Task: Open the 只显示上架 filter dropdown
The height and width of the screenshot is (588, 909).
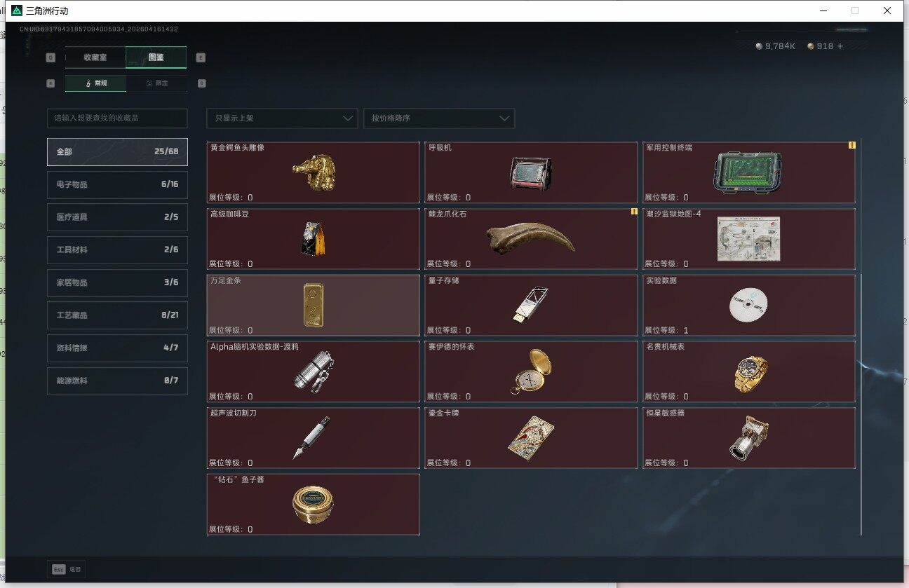Action: pyautogui.click(x=282, y=118)
